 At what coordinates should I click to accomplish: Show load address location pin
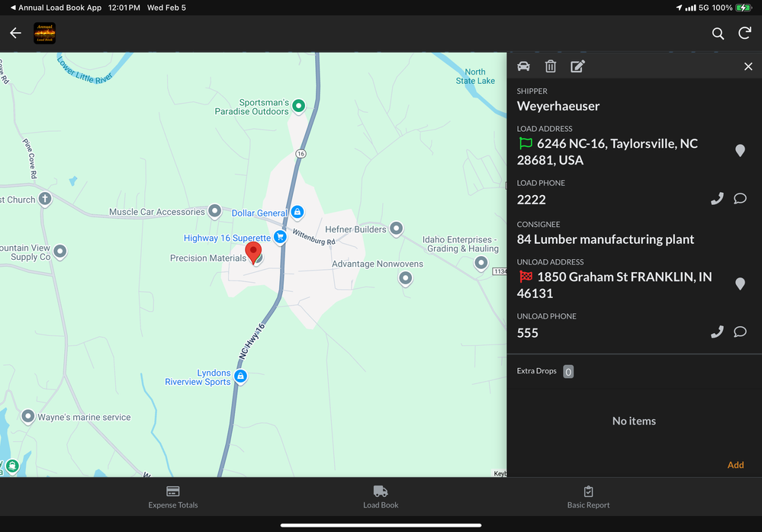[x=740, y=150]
